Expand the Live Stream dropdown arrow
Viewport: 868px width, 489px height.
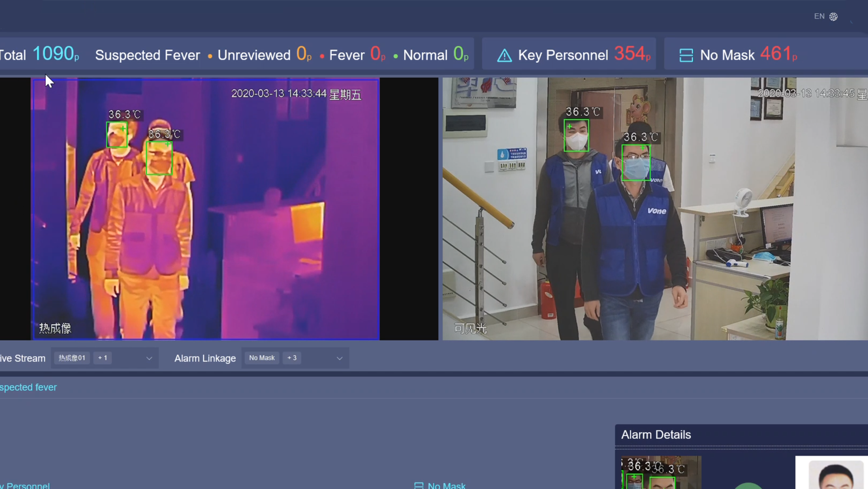(149, 358)
